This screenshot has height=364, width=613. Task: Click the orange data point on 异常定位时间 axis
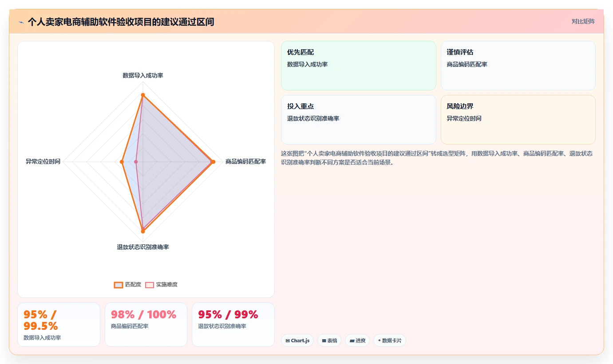(122, 162)
